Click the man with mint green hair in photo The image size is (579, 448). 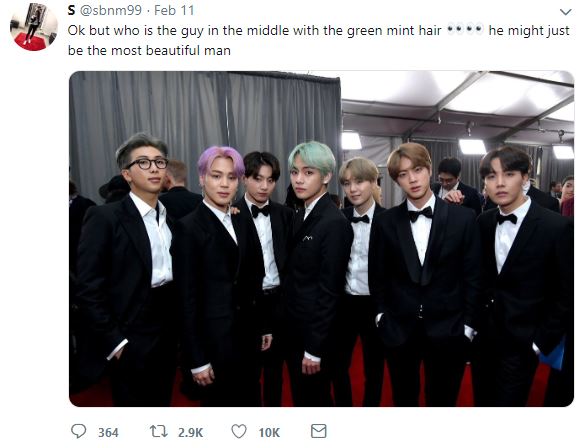[314, 259]
